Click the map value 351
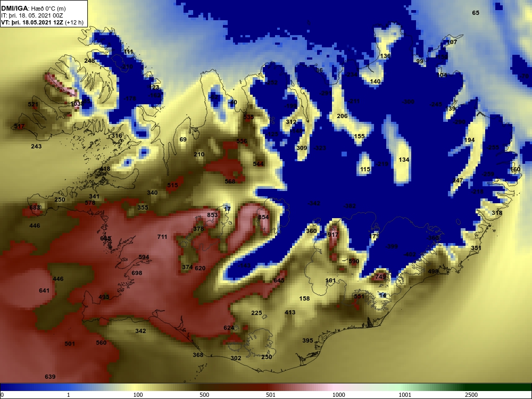 point(476,248)
